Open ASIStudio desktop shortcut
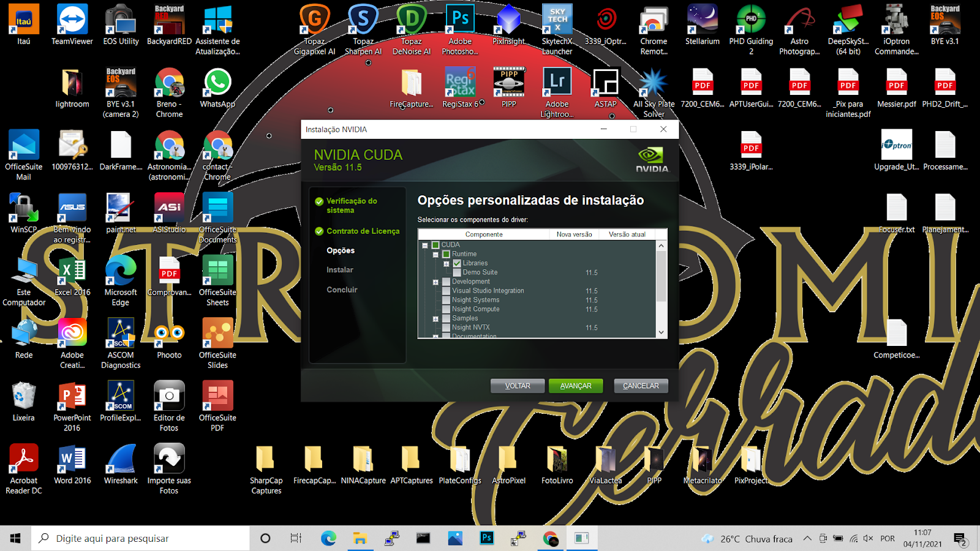 [169, 213]
